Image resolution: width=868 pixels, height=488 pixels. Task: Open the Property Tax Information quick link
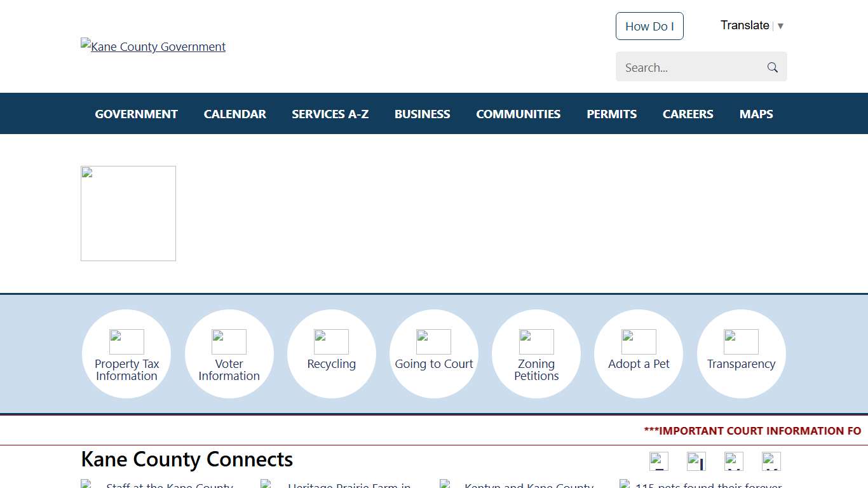pyautogui.click(x=126, y=354)
